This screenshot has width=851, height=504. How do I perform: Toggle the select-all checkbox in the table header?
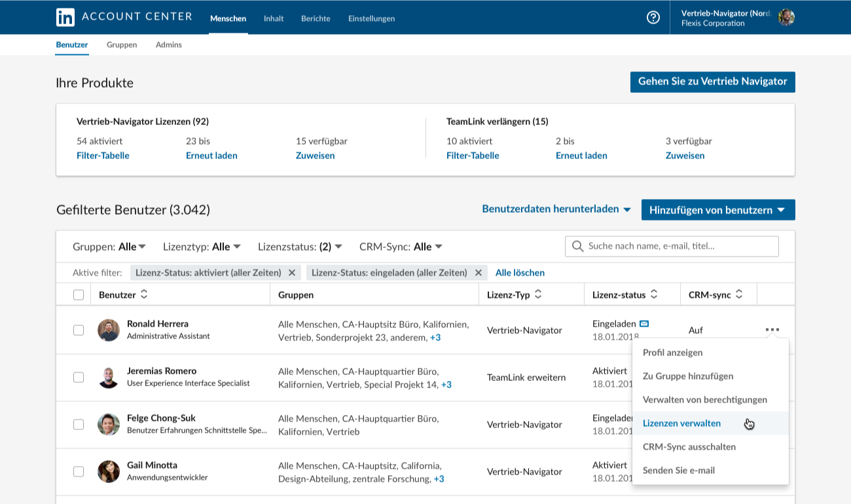coord(79,295)
